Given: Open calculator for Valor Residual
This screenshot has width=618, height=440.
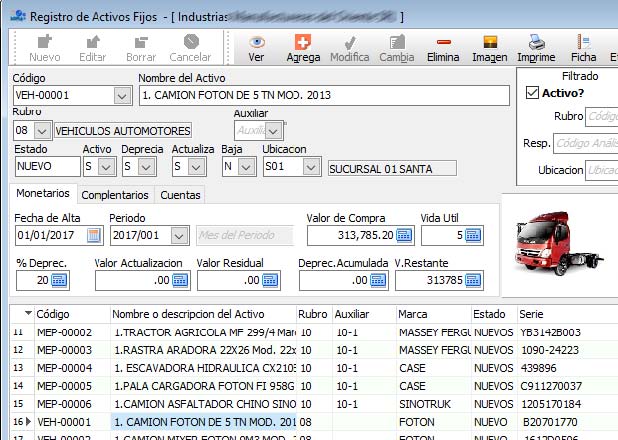Looking at the screenshot, I should 270,280.
